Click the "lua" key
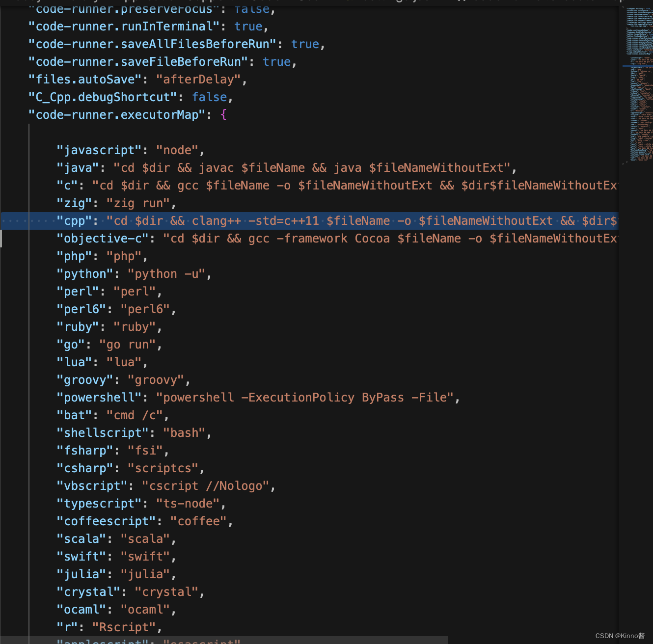The image size is (653, 644). [x=75, y=362]
